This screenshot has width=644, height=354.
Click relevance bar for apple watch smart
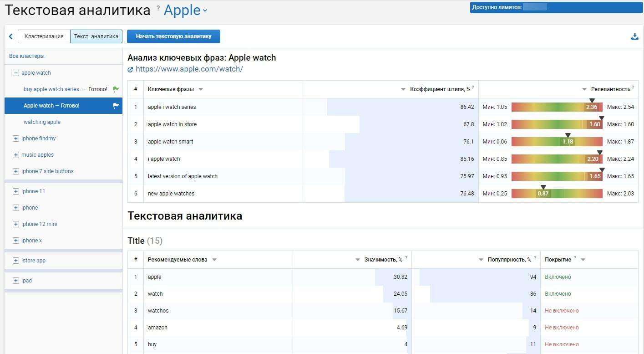(x=557, y=142)
